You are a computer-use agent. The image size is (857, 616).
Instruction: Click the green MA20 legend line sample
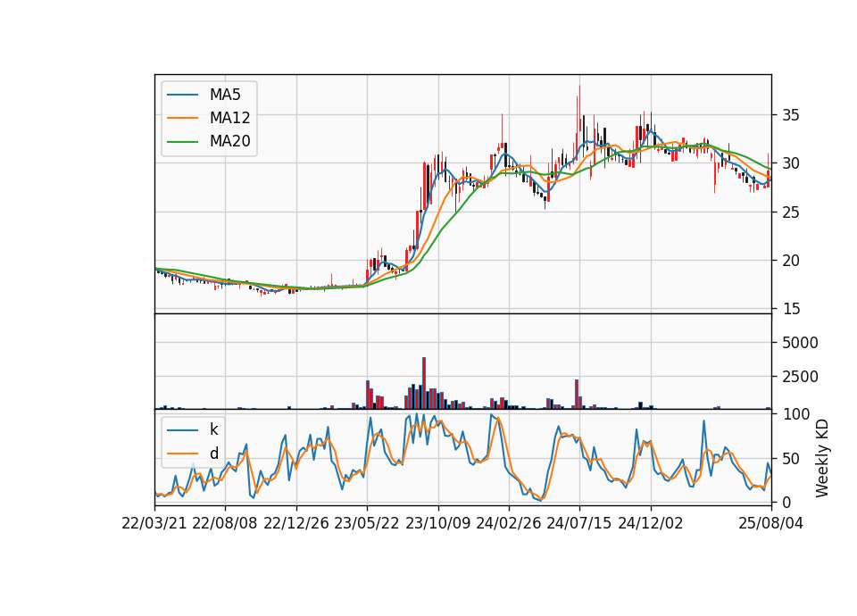tap(182, 141)
